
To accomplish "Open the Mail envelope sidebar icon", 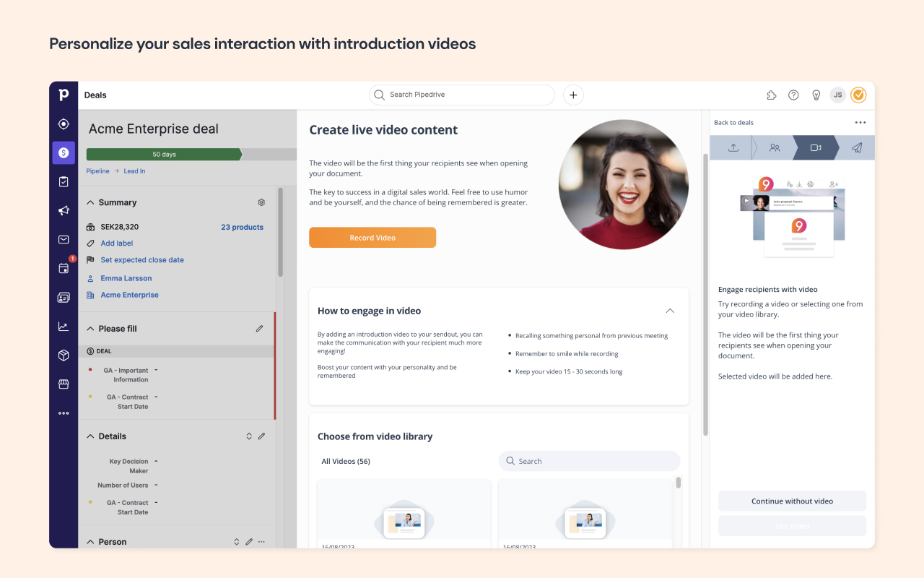I will click(64, 239).
